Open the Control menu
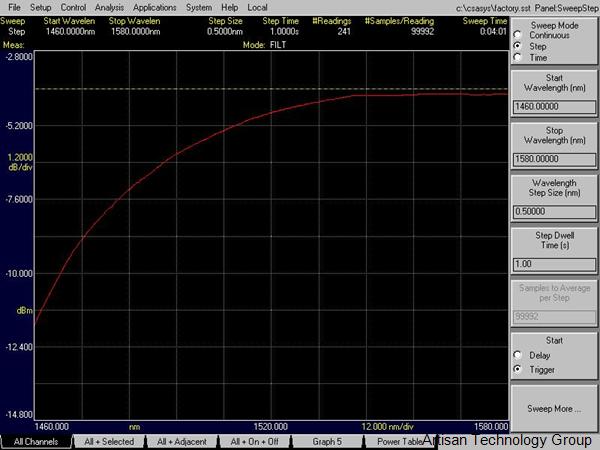Viewport: 600px width, 450px height. 73,7
